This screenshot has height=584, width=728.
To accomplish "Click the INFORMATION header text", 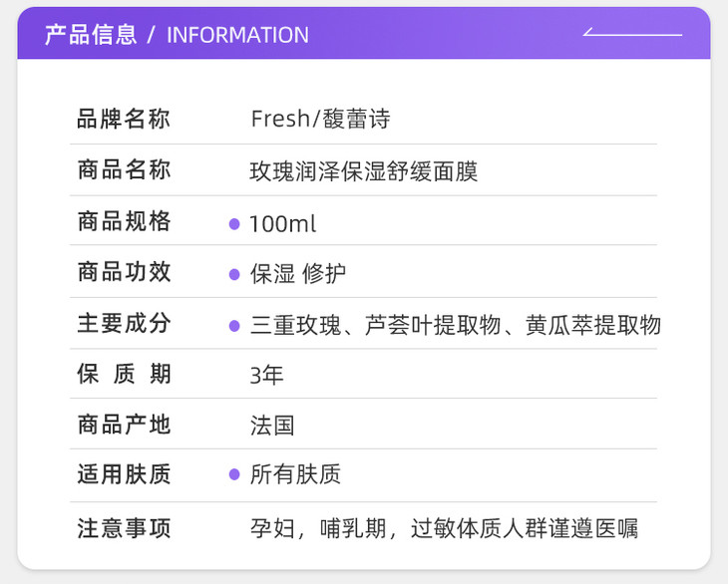I will (x=237, y=35).
